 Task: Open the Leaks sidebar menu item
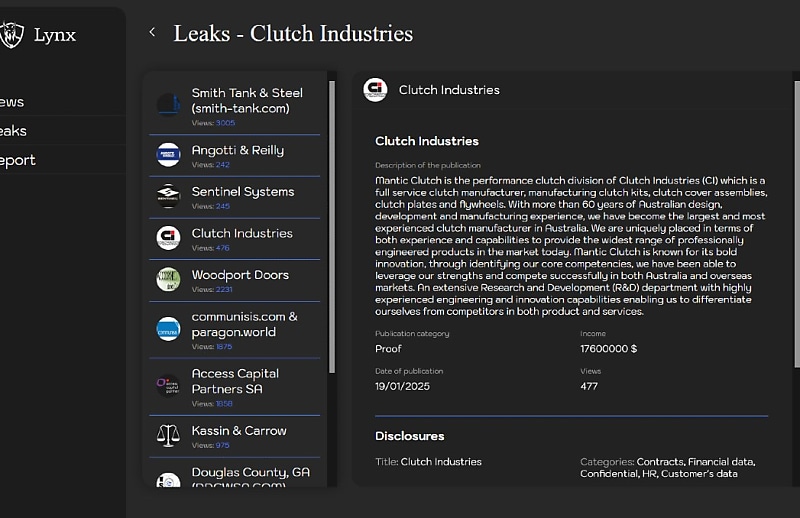(x=62, y=131)
